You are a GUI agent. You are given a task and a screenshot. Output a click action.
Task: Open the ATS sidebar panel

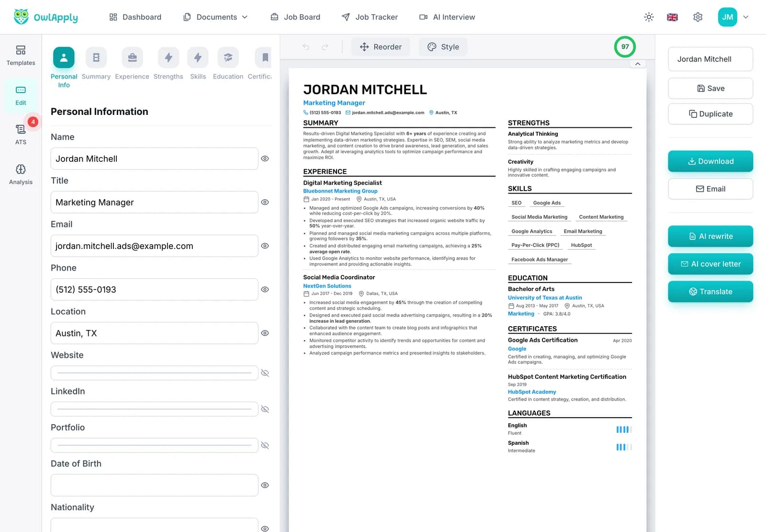click(21, 135)
